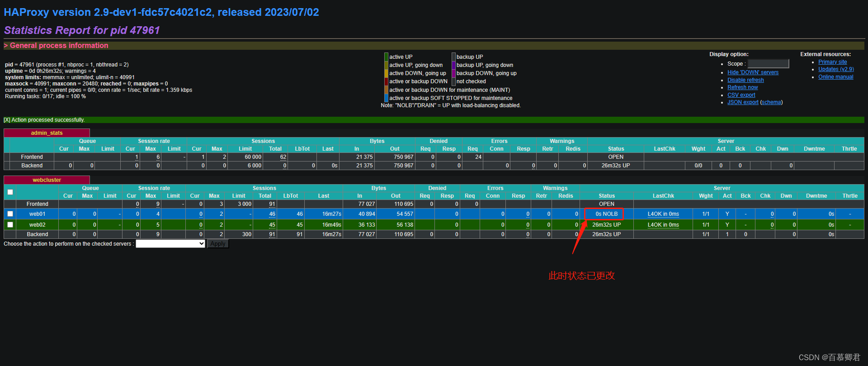
Task: Click the '24' request errors value
Action: point(478,157)
